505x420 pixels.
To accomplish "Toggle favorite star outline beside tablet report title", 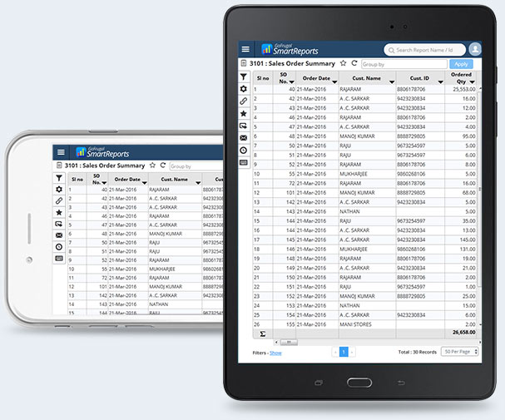I will (343, 63).
